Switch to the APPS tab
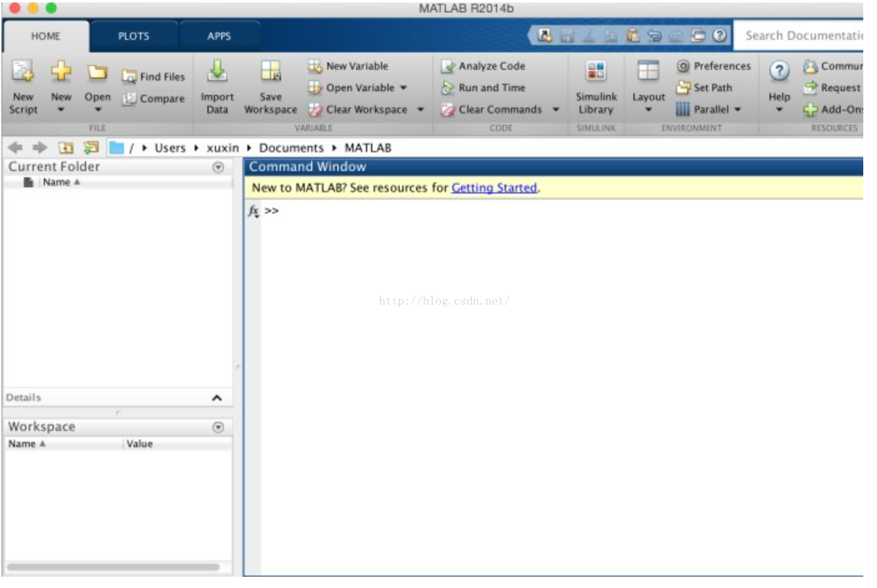This screenshot has width=877, height=588. pos(219,36)
